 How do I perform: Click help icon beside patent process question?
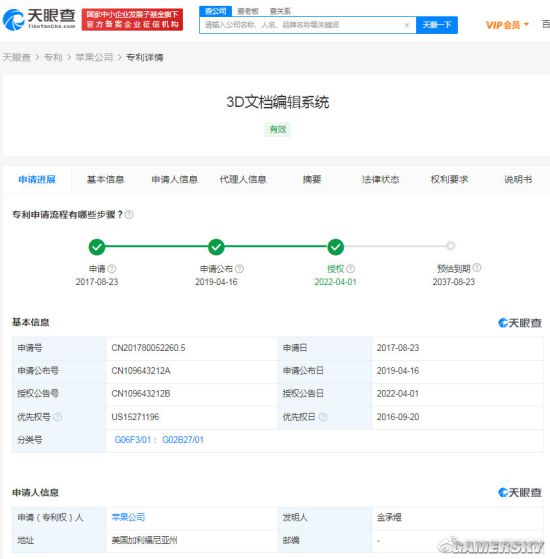[x=129, y=215]
